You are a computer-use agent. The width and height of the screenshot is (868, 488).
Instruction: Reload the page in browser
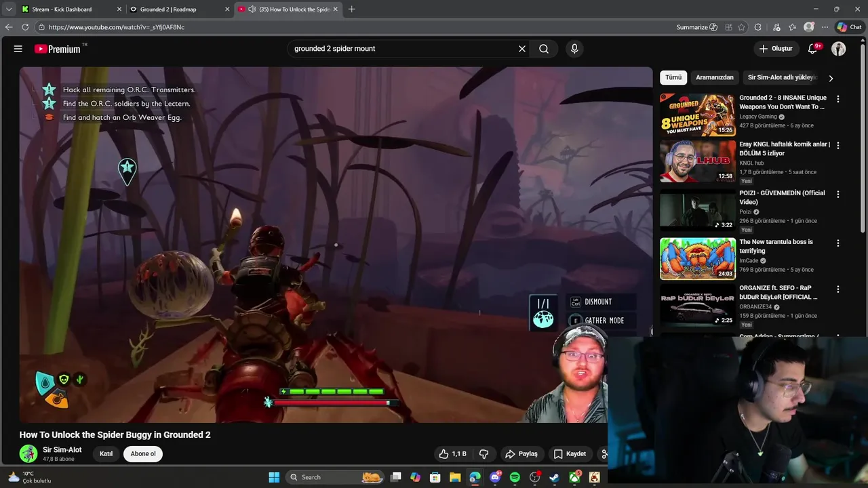click(25, 27)
